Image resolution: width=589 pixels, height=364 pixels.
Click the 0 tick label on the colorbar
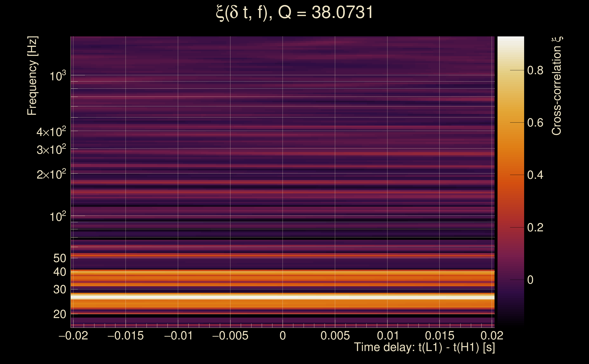[x=530, y=280]
